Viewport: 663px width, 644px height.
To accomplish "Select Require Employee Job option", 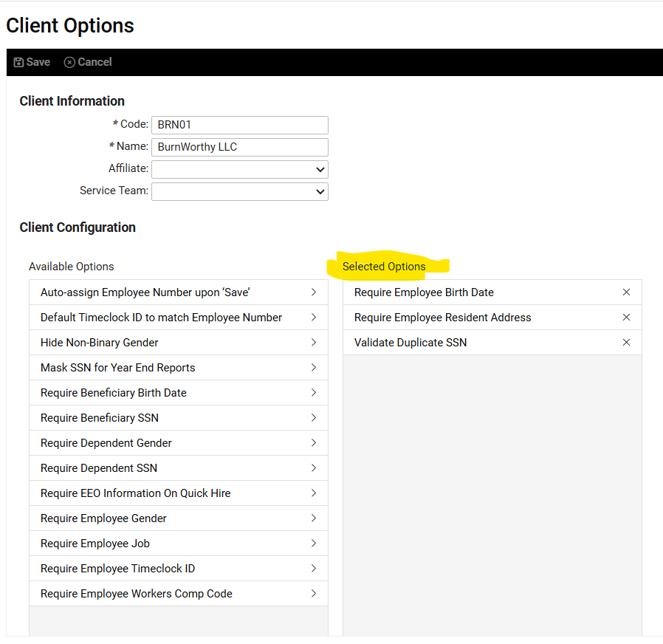I will pos(95,544).
